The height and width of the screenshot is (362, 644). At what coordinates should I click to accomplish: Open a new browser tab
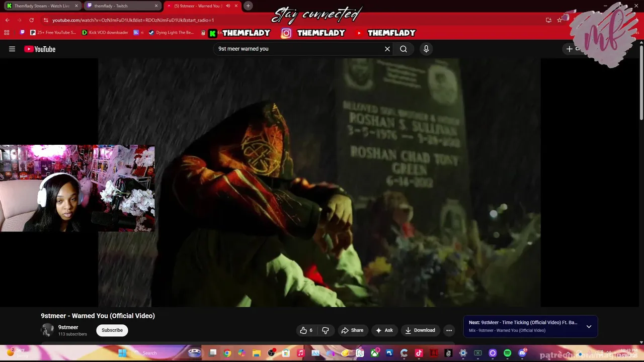[x=248, y=6]
